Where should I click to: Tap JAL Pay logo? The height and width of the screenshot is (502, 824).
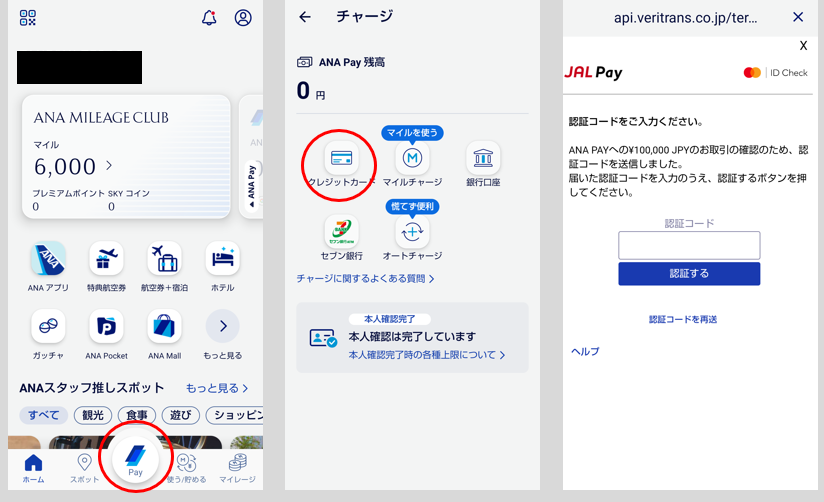point(593,73)
